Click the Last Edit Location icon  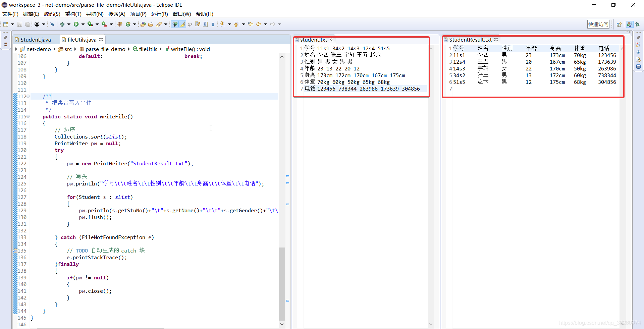(251, 24)
